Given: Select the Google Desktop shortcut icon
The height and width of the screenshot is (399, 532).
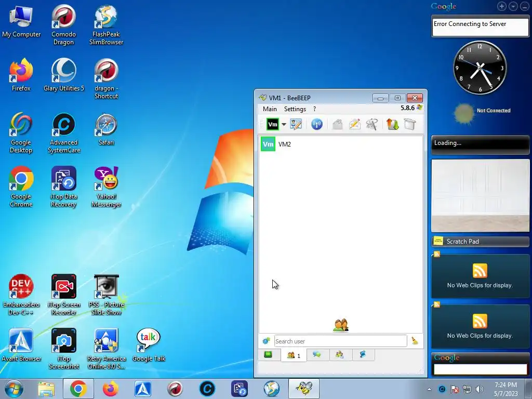Looking at the screenshot, I should tap(21, 132).
